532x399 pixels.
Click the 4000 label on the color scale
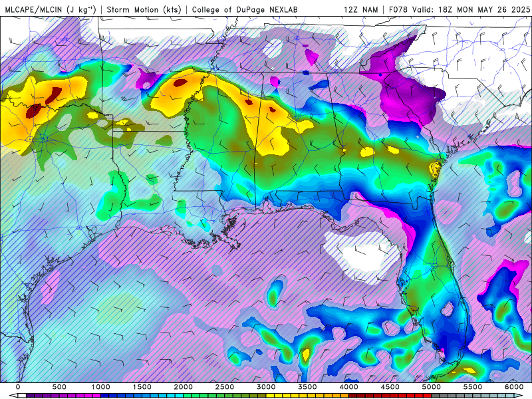348,387
